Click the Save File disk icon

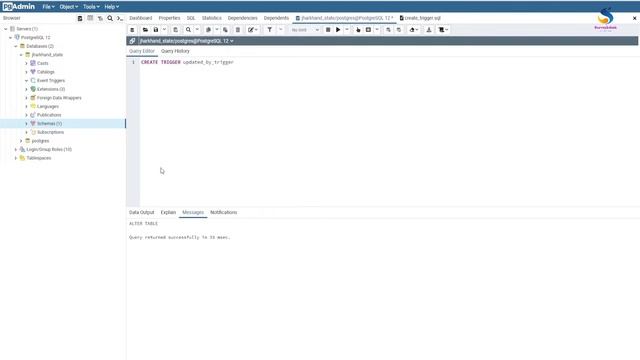click(156, 30)
